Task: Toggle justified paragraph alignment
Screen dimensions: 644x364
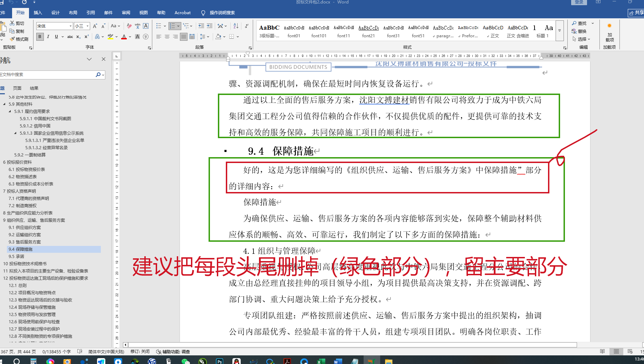Action: (x=184, y=37)
